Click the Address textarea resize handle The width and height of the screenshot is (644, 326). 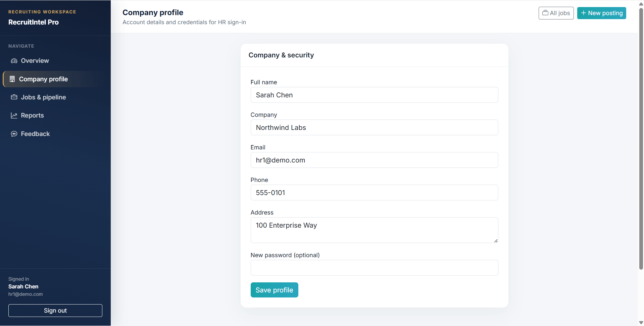click(496, 240)
